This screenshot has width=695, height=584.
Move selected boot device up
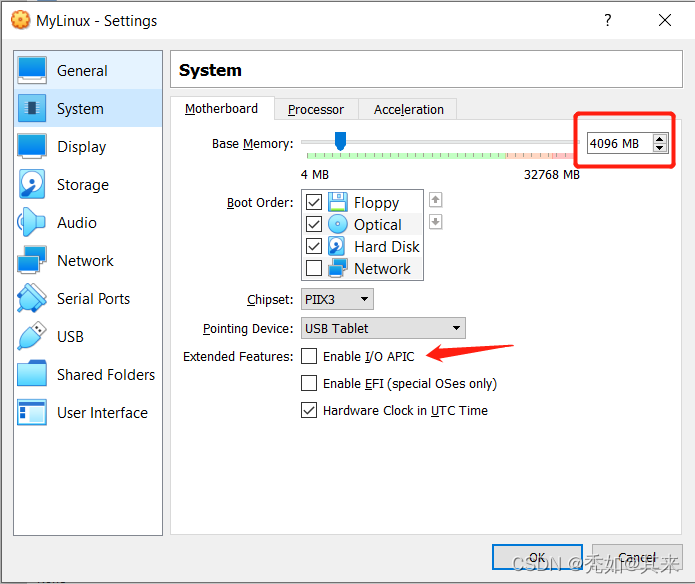[436, 200]
